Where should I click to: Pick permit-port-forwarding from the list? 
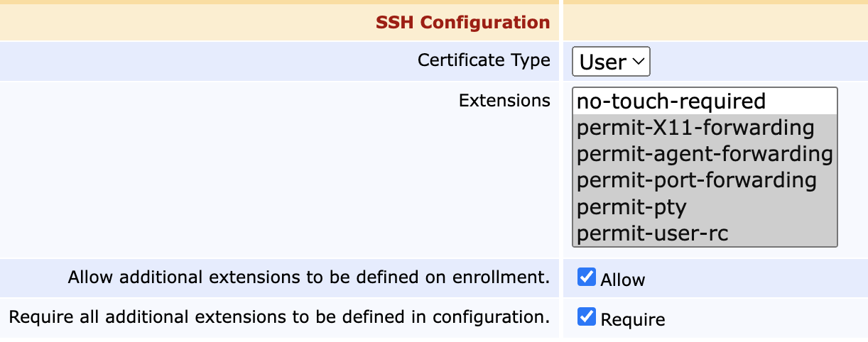696,180
